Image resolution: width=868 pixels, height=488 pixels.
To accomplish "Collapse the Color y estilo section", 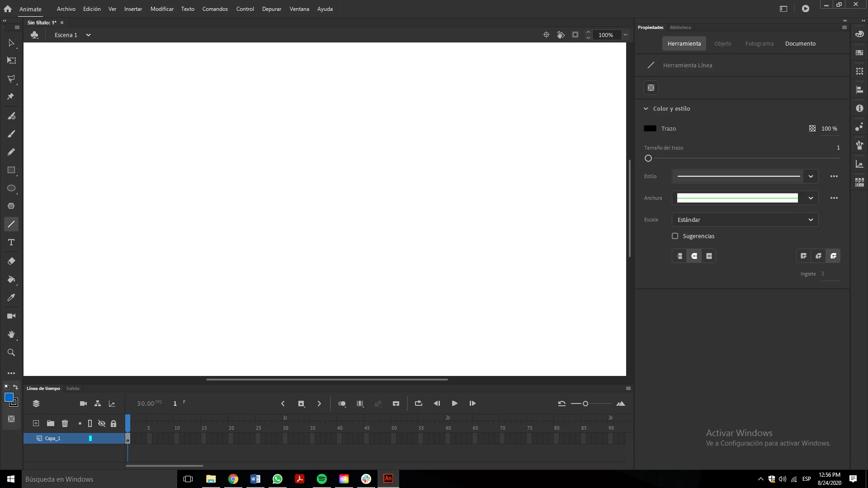I will click(646, 109).
